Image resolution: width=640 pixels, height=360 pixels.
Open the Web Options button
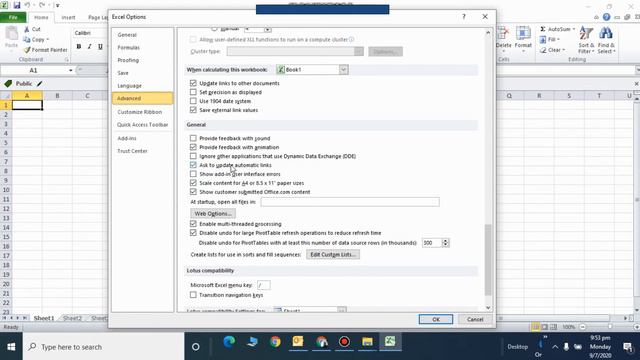[213, 213]
